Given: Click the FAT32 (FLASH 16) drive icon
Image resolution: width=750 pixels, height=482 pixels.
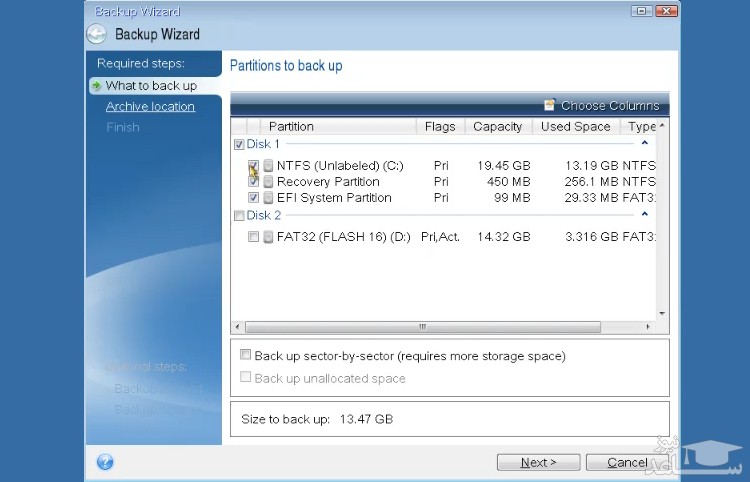Looking at the screenshot, I should pyautogui.click(x=268, y=237).
